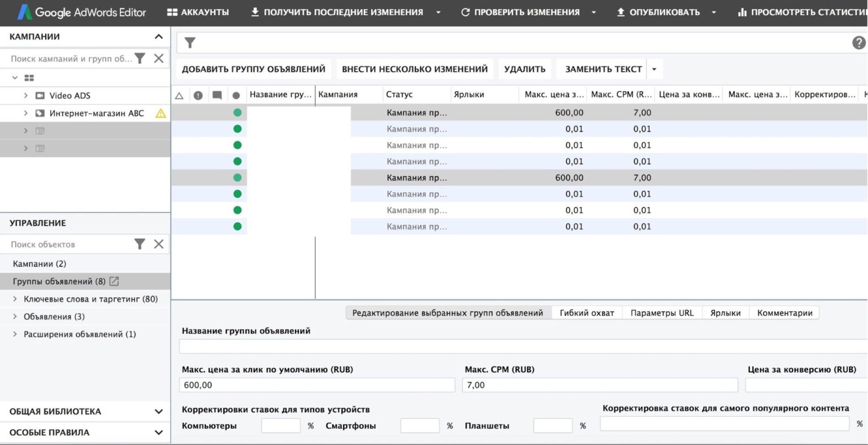Click the УДАЛИТЬ button

[524, 68]
